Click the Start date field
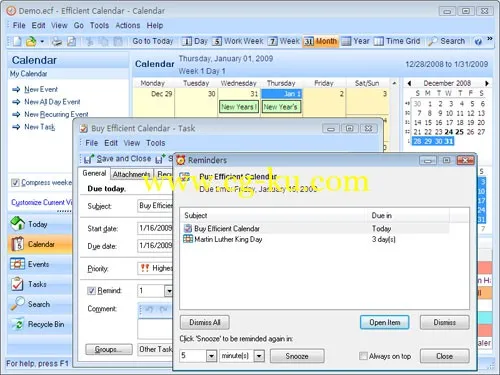The height and width of the screenshot is (375, 500). (x=155, y=228)
